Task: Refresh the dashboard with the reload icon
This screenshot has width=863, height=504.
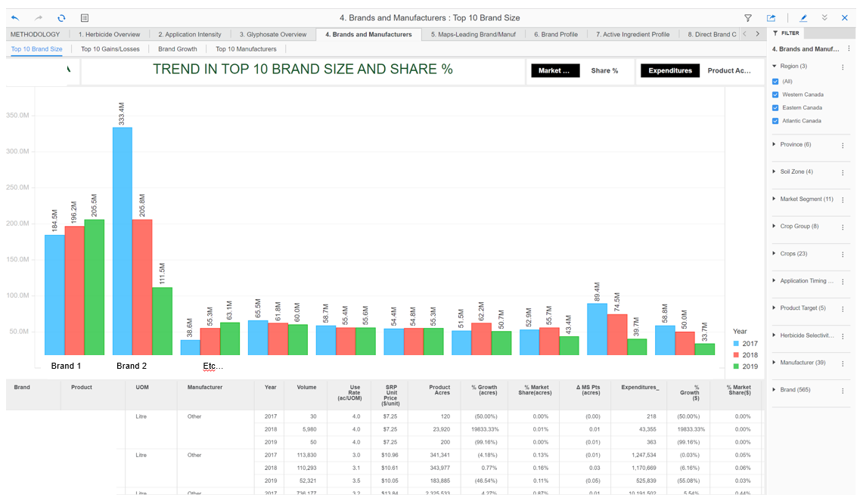Action: [62, 18]
